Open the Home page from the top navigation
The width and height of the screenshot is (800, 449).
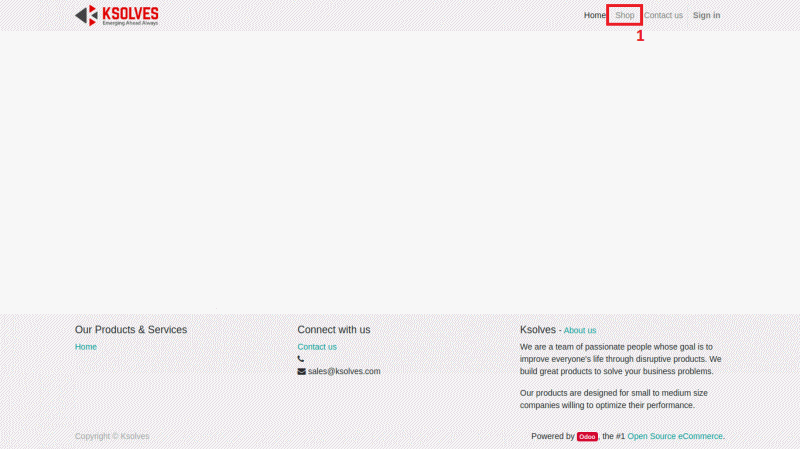[594, 15]
